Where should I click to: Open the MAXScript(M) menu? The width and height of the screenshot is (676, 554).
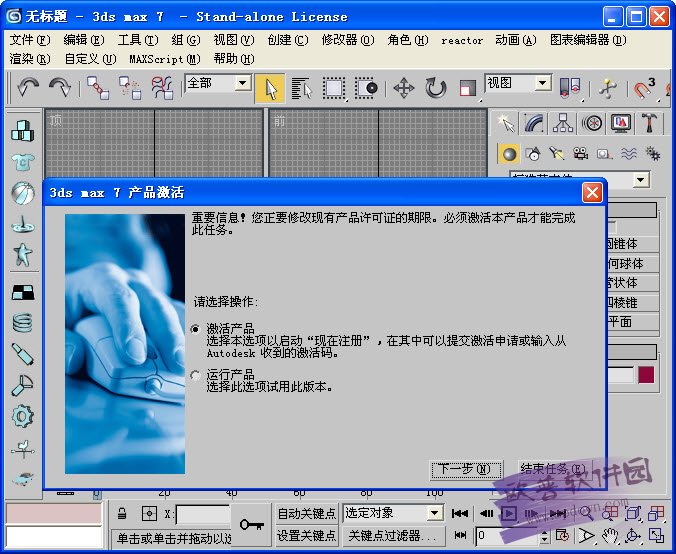(165, 59)
